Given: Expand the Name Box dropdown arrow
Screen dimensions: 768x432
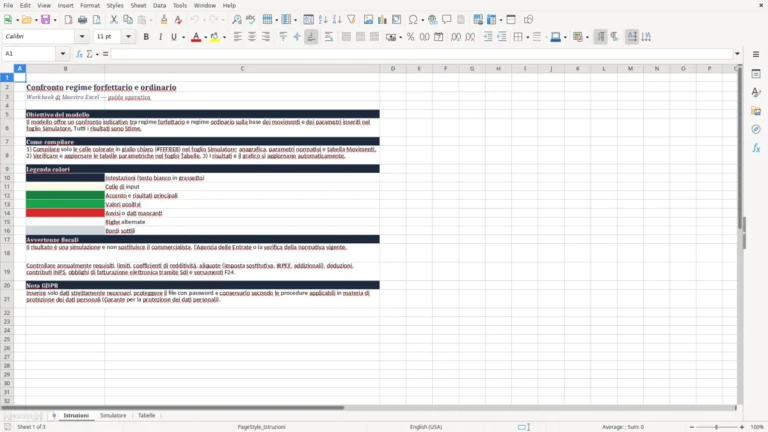Looking at the screenshot, I should [63, 54].
